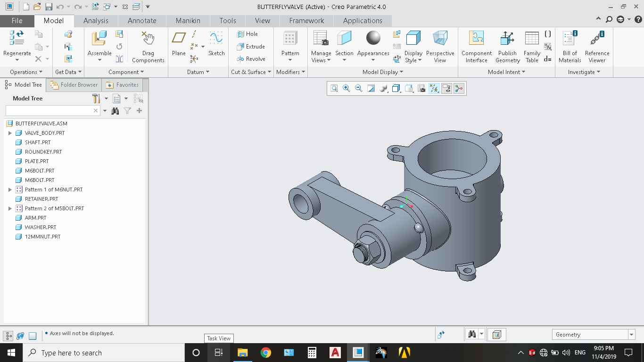Click Refit in graphics toolbar
Image resolution: width=644 pixels, height=362 pixels.
point(334,89)
